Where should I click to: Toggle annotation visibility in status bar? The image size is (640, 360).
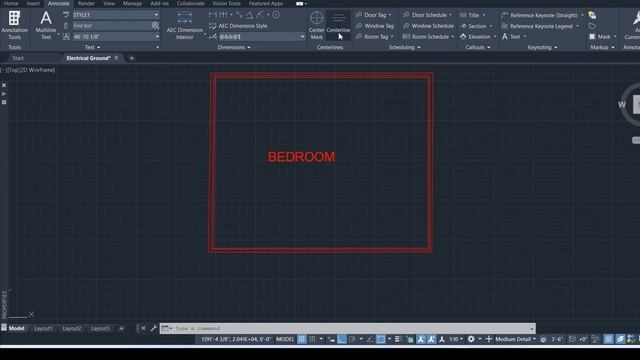[x=420, y=339]
